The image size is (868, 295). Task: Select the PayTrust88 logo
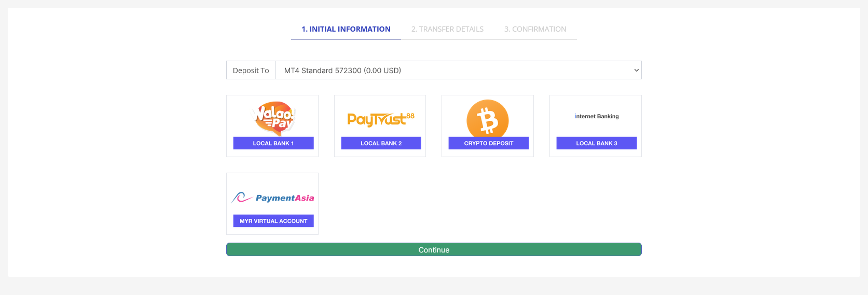pyautogui.click(x=381, y=119)
